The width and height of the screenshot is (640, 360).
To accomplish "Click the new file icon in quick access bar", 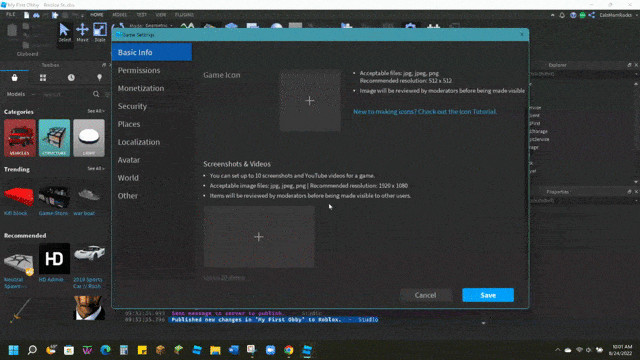I will point(27,15).
